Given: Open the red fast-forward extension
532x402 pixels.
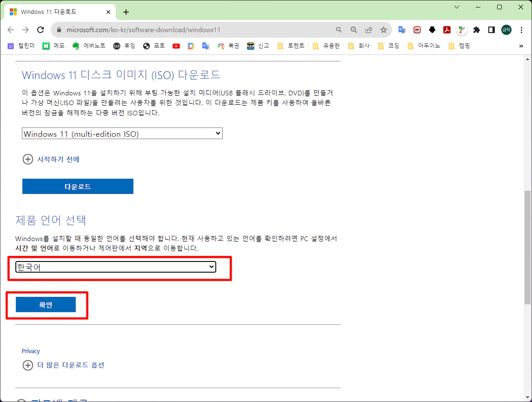Looking at the screenshot, I should pyautogui.click(x=417, y=30).
